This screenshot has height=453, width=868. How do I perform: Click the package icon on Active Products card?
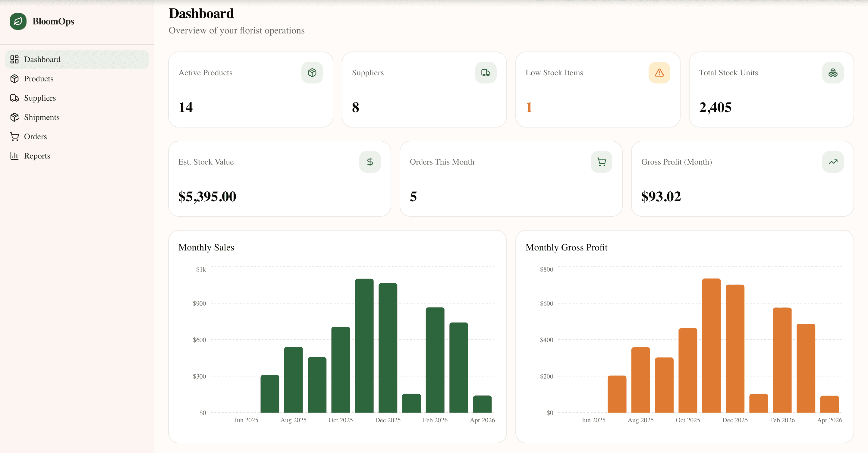tap(312, 72)
